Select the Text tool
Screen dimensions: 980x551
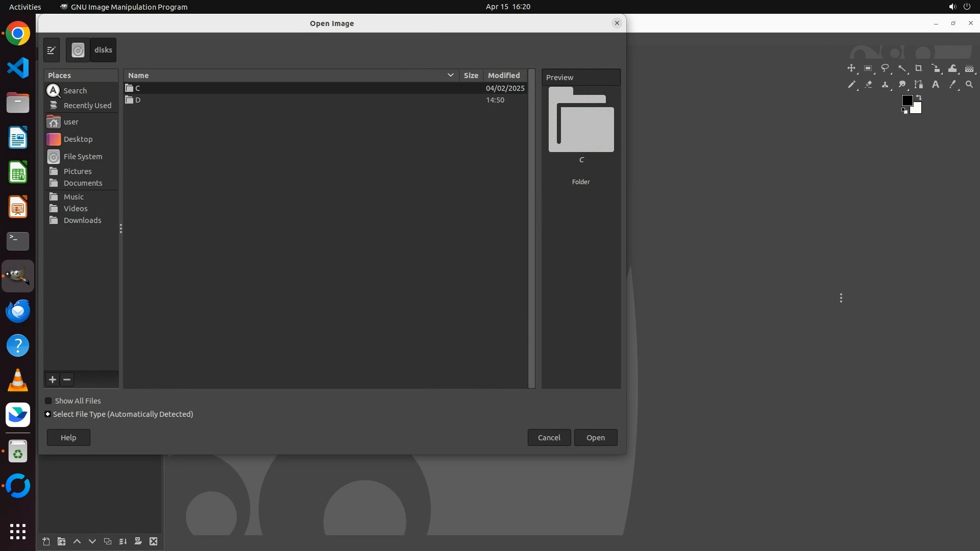tap(935, 85)
